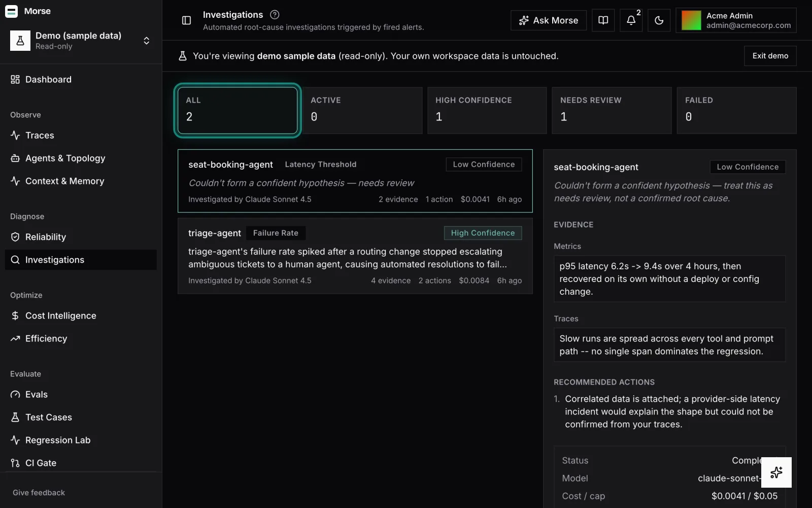Click the Low Confidence badge in list
812x508 pixels.
click(x=484, y=165)
